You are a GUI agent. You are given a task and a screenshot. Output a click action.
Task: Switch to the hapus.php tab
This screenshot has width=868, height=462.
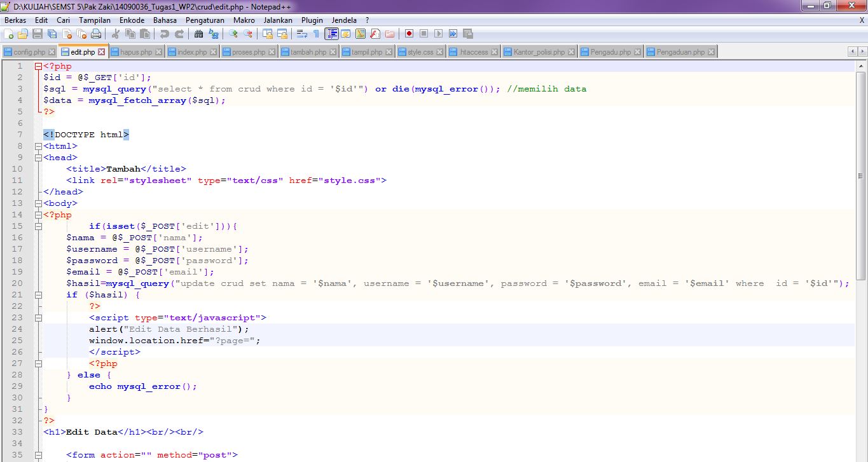pos(135,52)
